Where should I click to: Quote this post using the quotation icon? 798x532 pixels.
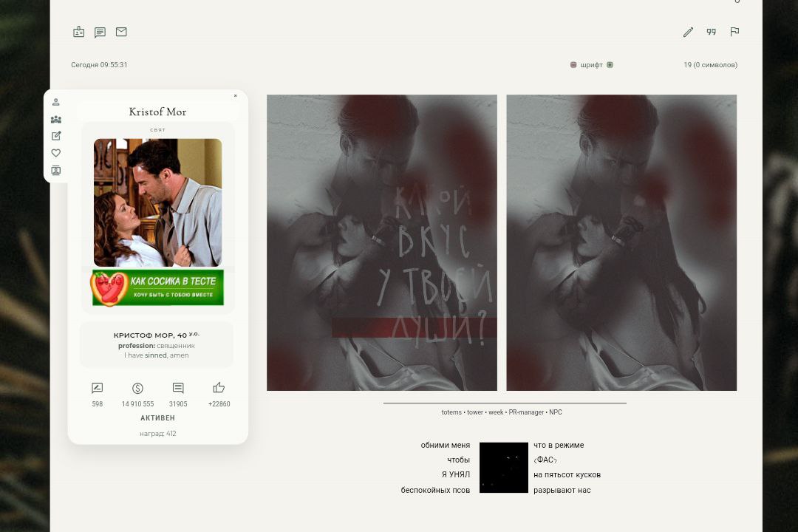[712, 32]
